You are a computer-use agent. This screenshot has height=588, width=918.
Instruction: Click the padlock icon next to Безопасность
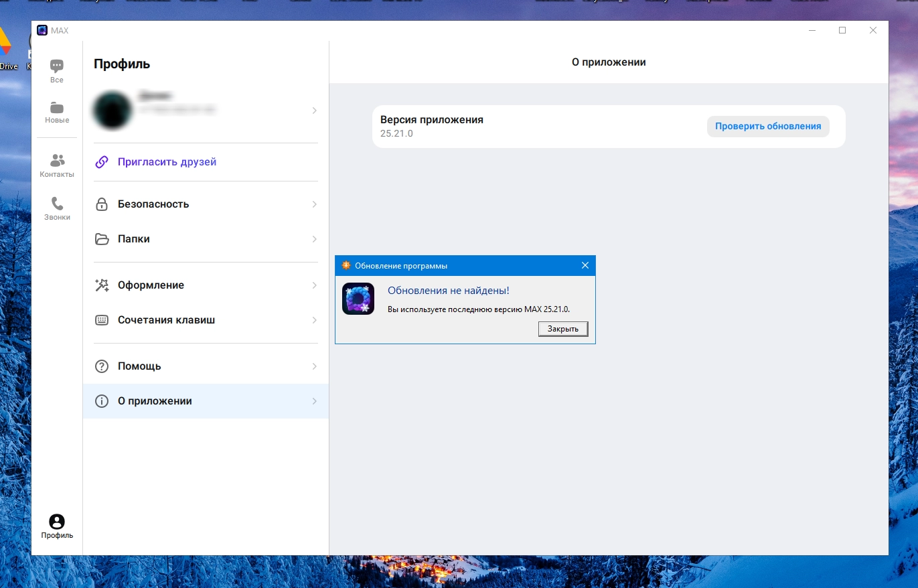point(102,204)
